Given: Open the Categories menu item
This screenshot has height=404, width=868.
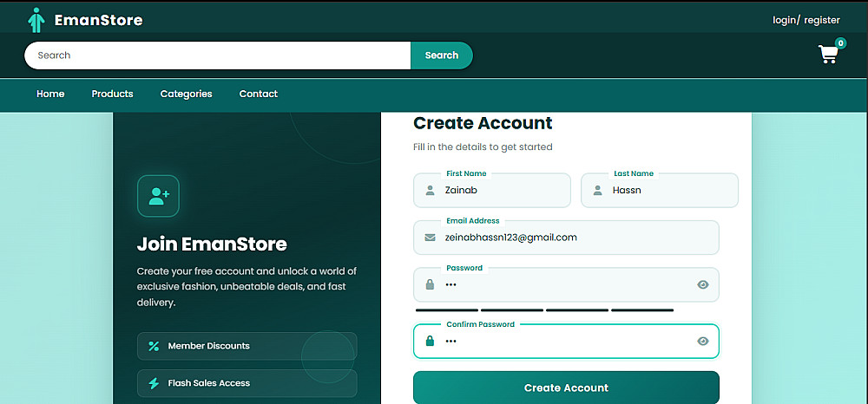Looking at the screenshot, I should pyautogui.click(x=186, y=94).
